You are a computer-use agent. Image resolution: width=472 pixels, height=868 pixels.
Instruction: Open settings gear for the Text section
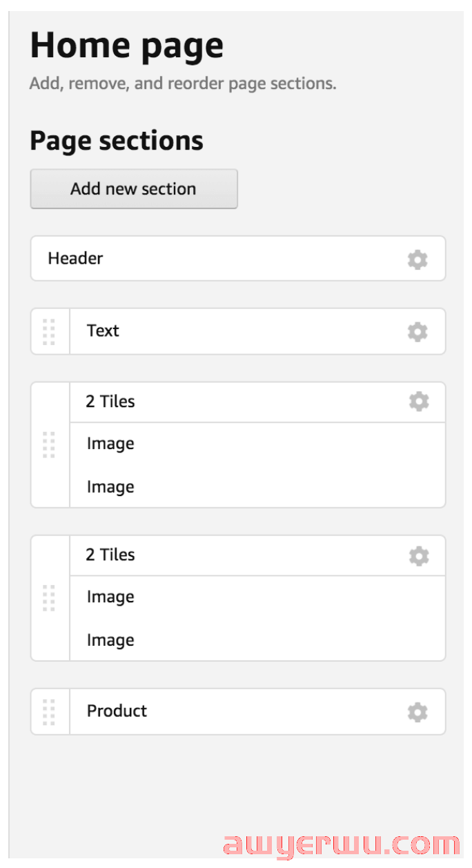tap(417, 332)
